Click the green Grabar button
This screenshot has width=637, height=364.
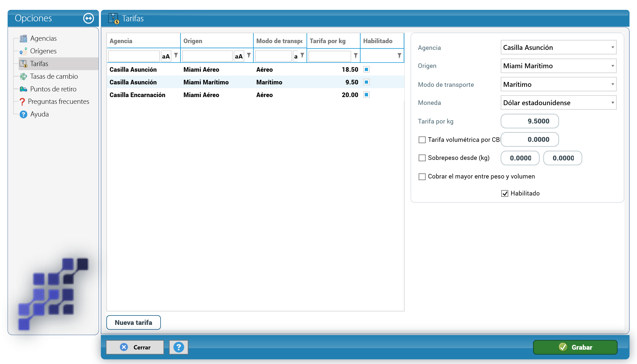575,347
